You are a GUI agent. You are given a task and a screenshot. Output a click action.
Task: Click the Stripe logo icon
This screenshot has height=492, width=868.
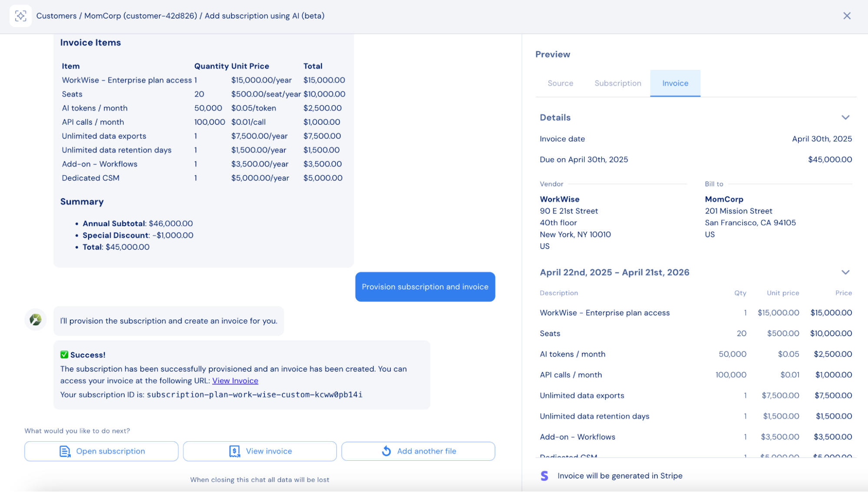pos(544,476)
